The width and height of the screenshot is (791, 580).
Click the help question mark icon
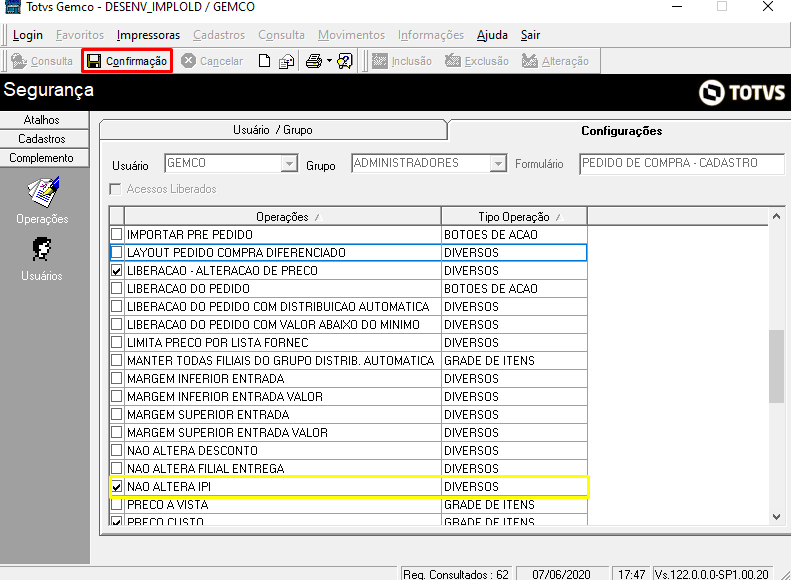pos(345,61)
